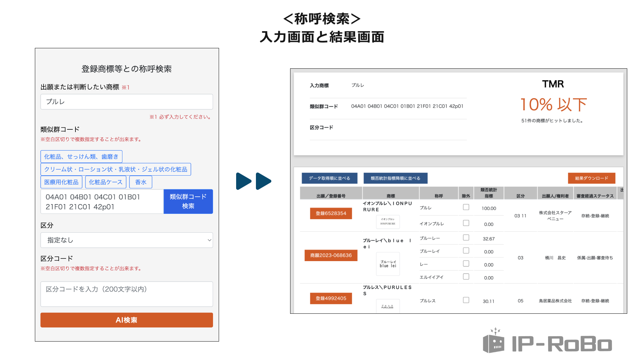The image size is (644, 362).
Task: Click the 結果ダウンロード button
Action: click(x=591, y=178)
